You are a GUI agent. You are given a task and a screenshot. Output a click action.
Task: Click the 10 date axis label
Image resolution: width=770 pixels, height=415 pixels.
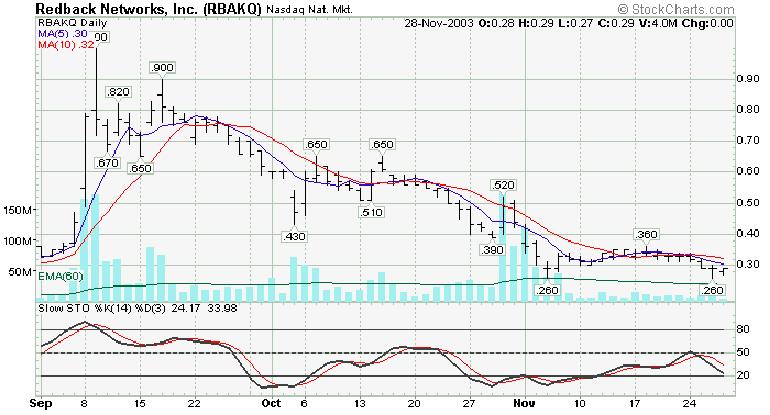[580, 403]
